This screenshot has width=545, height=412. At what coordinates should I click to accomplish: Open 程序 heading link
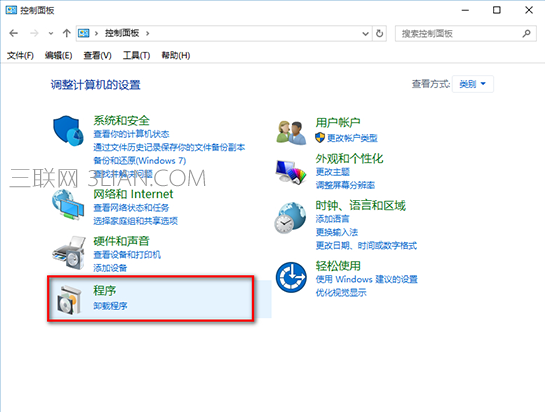point(105,291)
